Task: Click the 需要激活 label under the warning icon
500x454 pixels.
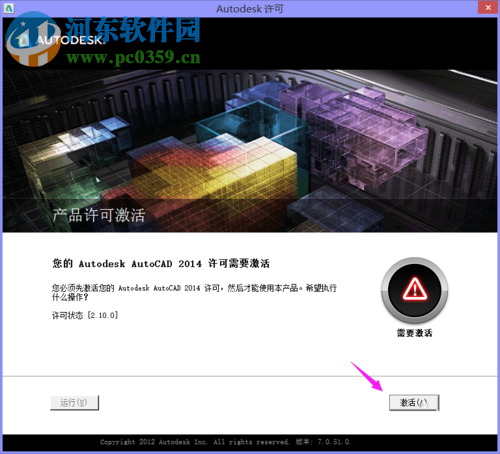Action: pos(414,333)
